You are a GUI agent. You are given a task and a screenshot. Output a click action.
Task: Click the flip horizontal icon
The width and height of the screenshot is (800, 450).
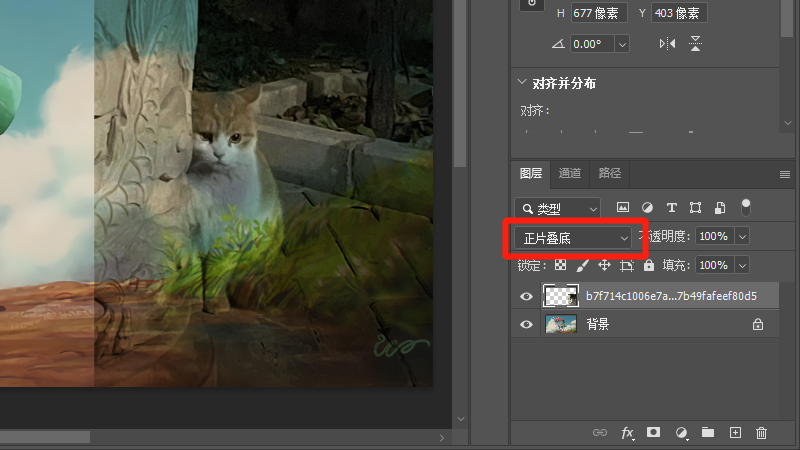(x=667, y=44)
